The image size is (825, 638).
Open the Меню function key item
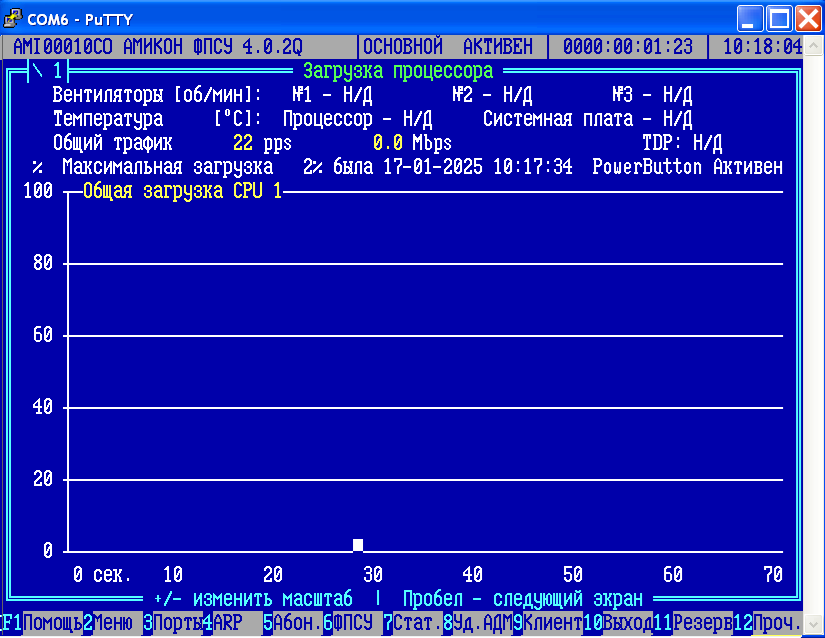pyautogui.click(x=112, y=623)
